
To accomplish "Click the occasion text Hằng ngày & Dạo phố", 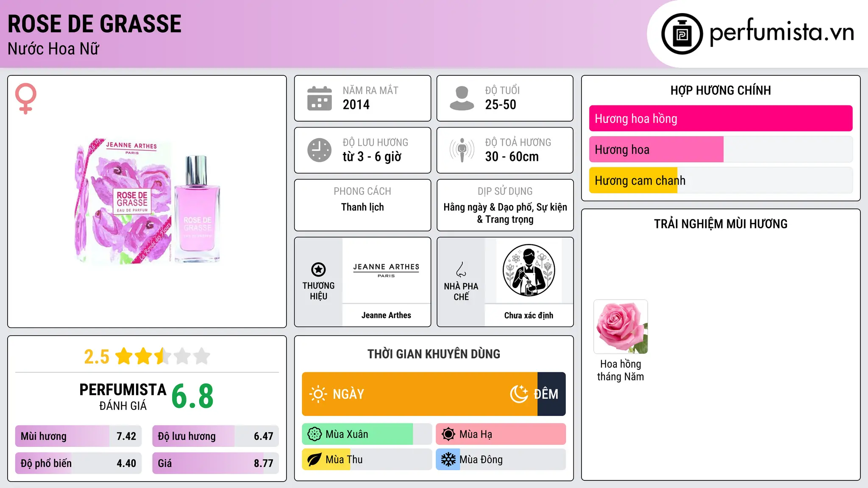I will pos(489,207).
